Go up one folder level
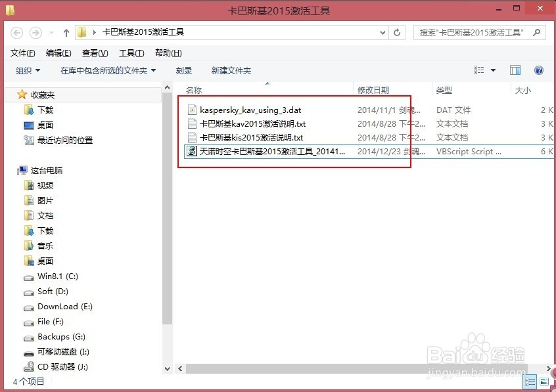556x392 pixels. click(66, 33)
